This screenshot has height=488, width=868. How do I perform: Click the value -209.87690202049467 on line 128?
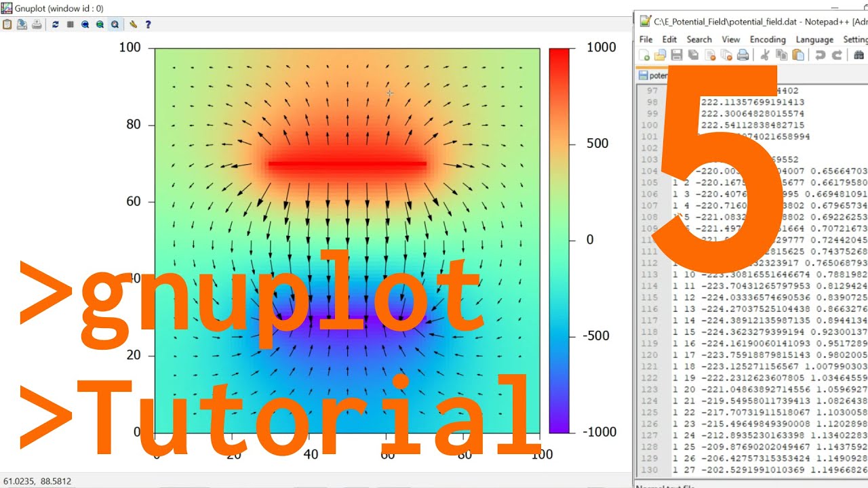click(756, 447)
